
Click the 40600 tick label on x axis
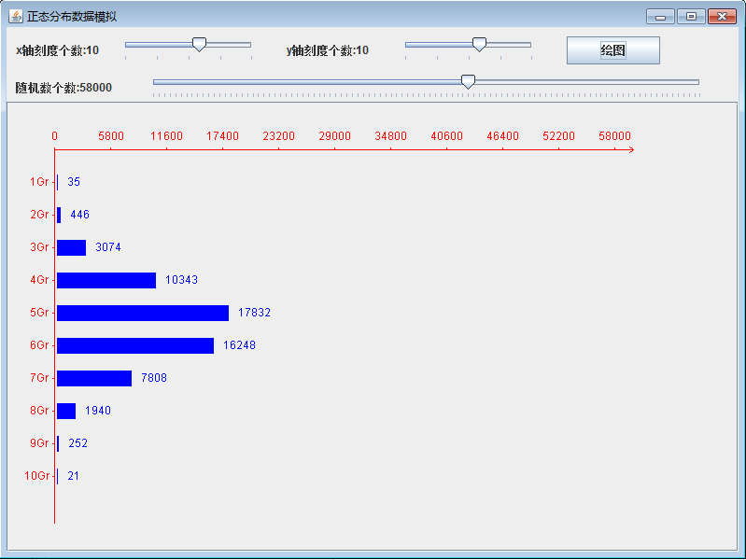point(446,136)
